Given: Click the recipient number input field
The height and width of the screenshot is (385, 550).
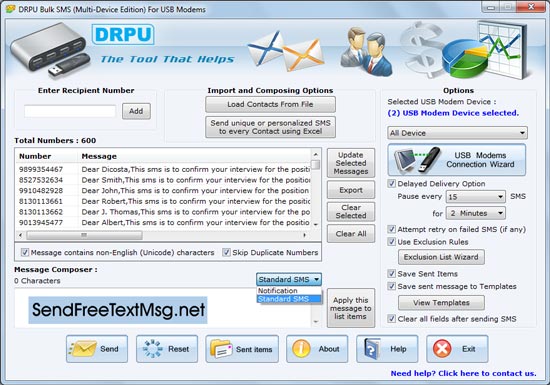Looking at the screenshot, I should point(70,111).
